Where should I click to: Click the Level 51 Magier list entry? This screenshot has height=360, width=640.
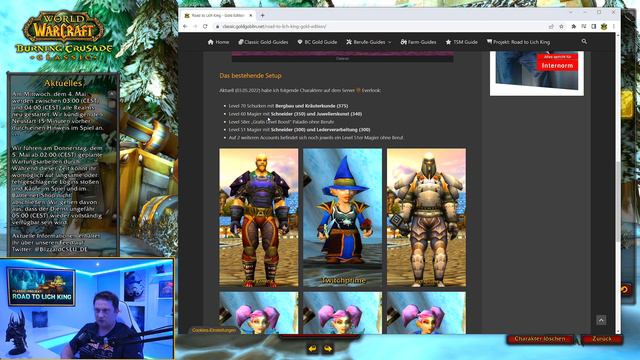pos(299,130)
